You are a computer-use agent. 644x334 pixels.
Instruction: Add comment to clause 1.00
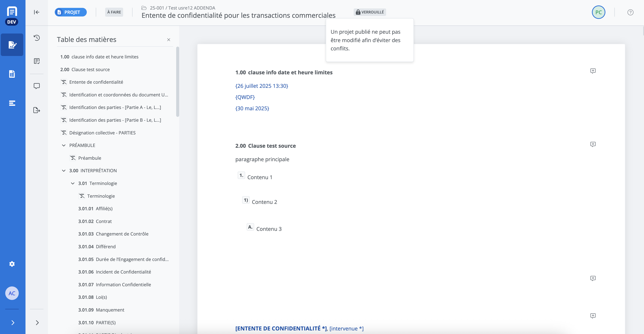coord(593,71)
